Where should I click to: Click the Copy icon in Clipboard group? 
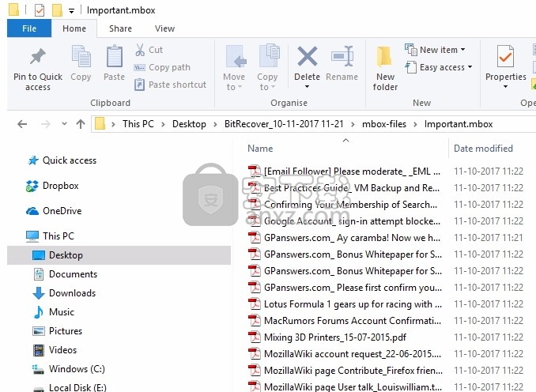pyautogui.click(x=81, y=58)
